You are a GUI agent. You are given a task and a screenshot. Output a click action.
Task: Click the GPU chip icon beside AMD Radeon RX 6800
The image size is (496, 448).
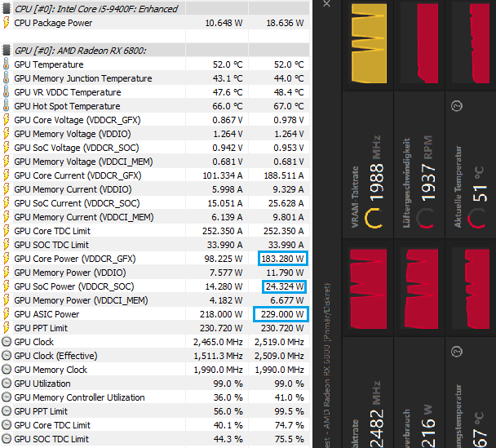6,51
